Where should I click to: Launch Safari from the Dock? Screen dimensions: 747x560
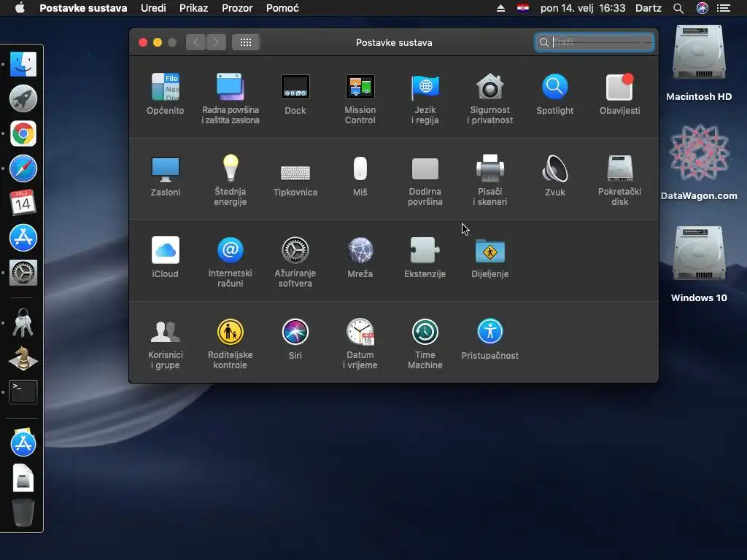(23, 168)
